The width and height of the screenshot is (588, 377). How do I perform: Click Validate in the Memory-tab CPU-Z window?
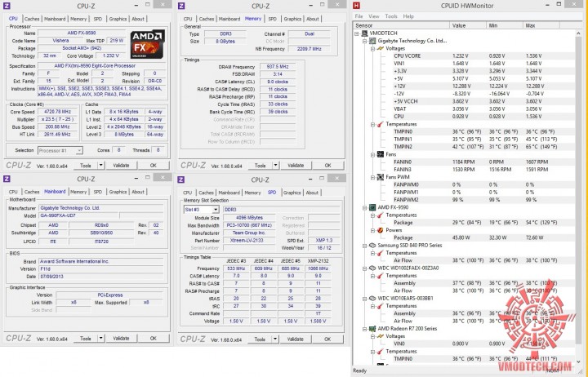(x=296, y=166)
